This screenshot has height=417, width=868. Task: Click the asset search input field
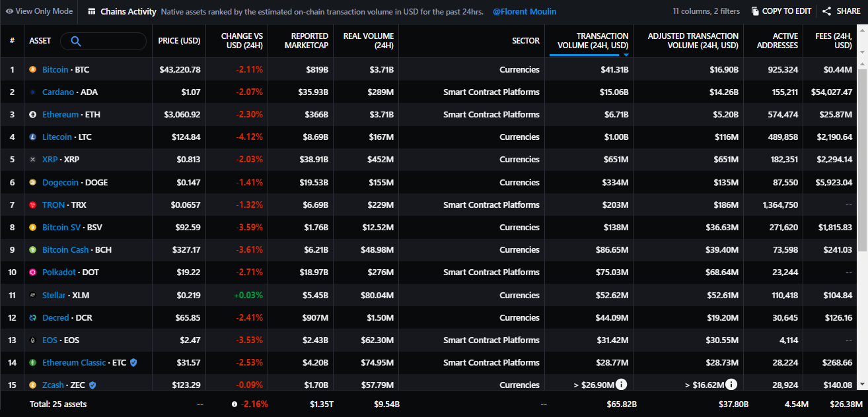(x=103, y=41)
